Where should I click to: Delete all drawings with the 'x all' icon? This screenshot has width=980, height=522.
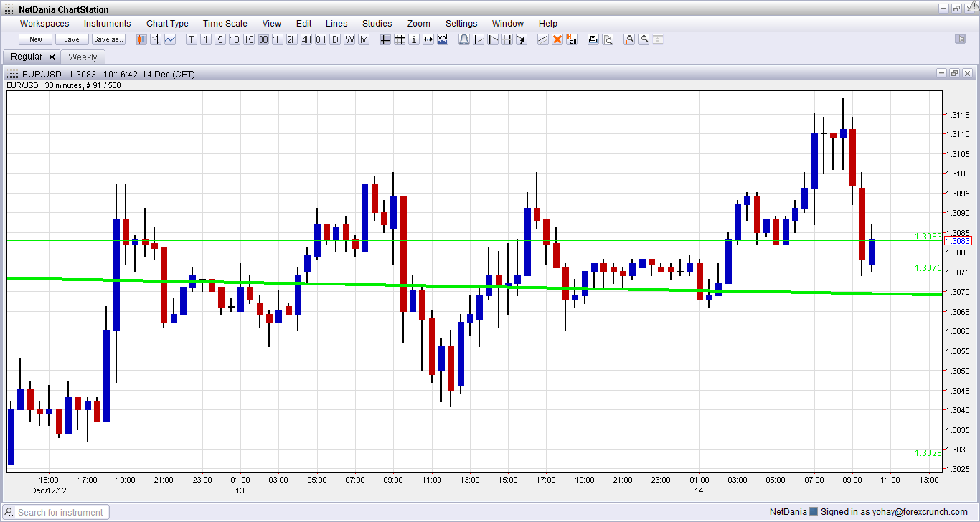572,39
